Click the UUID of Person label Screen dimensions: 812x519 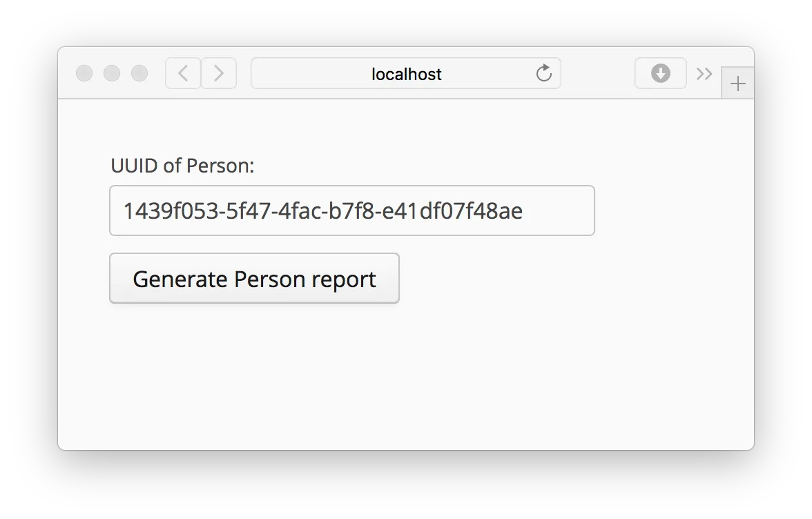182,166
